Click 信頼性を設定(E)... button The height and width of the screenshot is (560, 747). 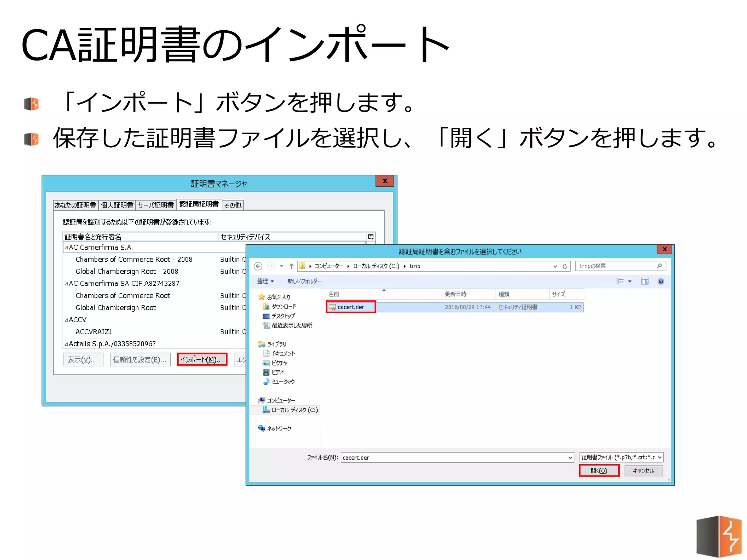140,359
